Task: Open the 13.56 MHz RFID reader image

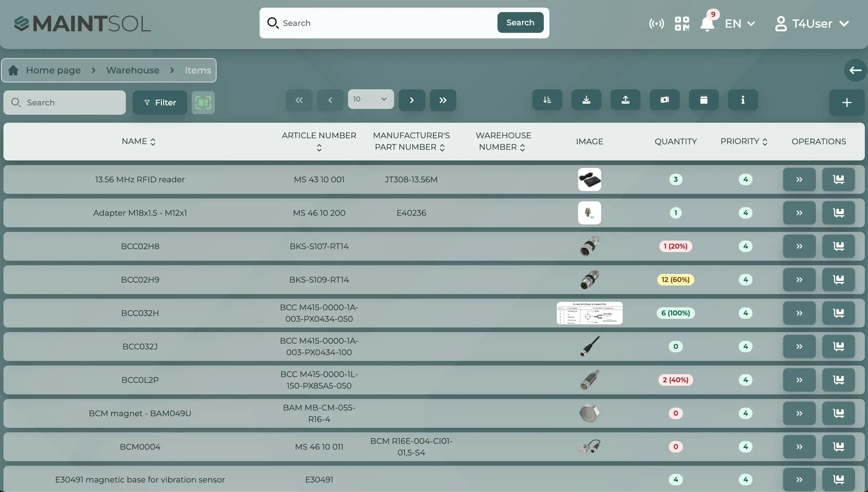Action: (590, 179)
